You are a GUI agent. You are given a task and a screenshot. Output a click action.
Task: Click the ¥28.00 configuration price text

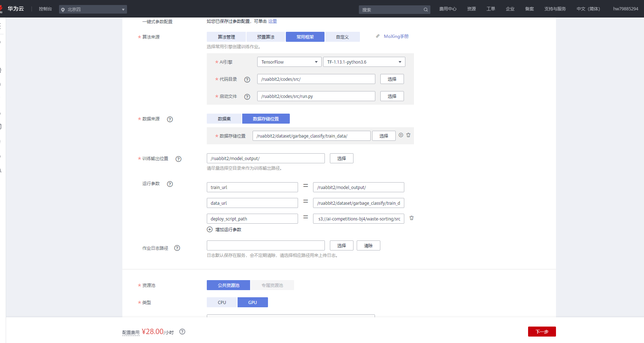[x=153, y=332]
